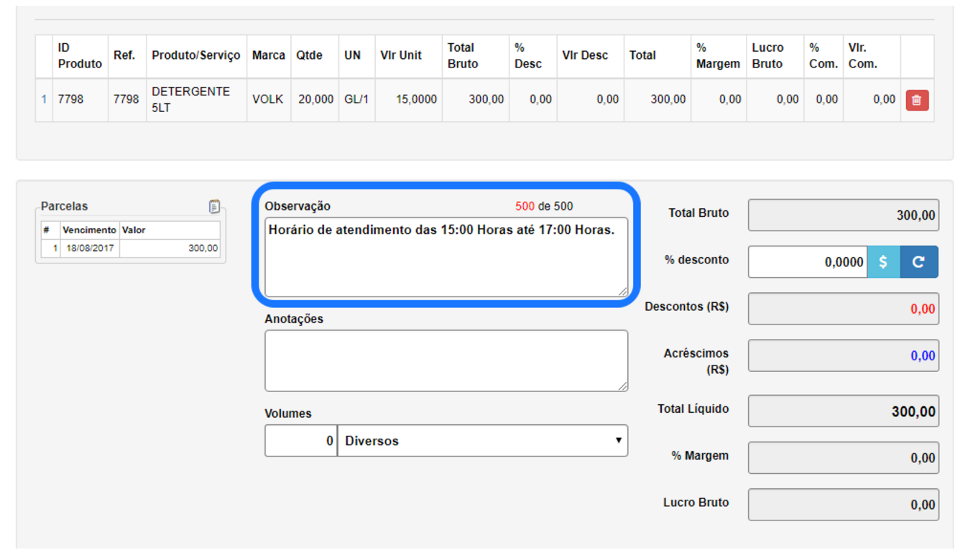
Task: Open the Diversos volume type dropdown
Action: (482, 441)
